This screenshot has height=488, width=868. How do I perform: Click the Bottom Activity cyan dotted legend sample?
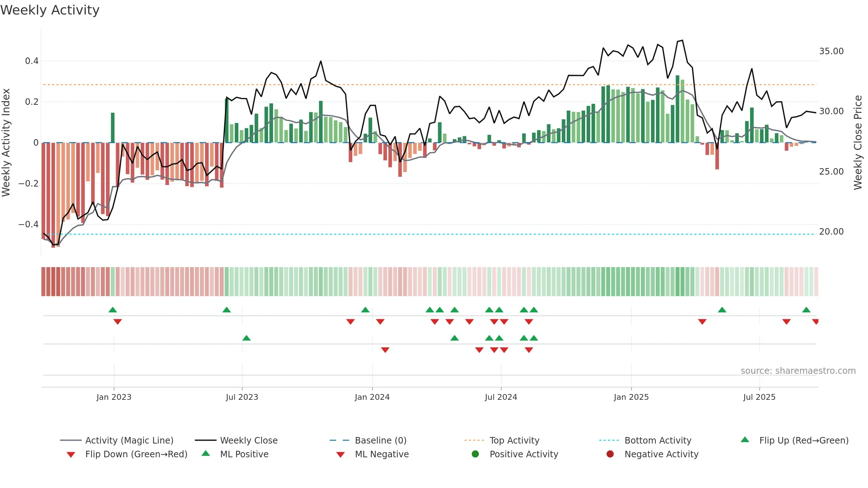pos(609,440)
